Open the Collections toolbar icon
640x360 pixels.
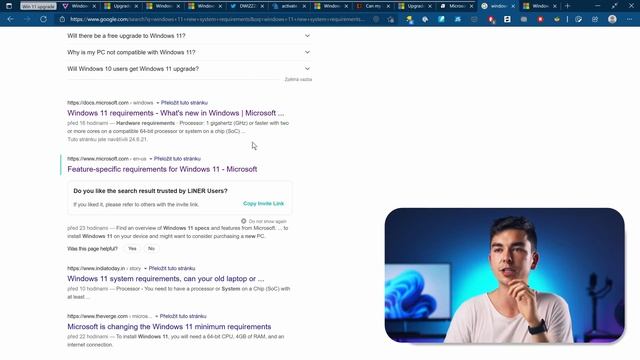click(595, 19)
